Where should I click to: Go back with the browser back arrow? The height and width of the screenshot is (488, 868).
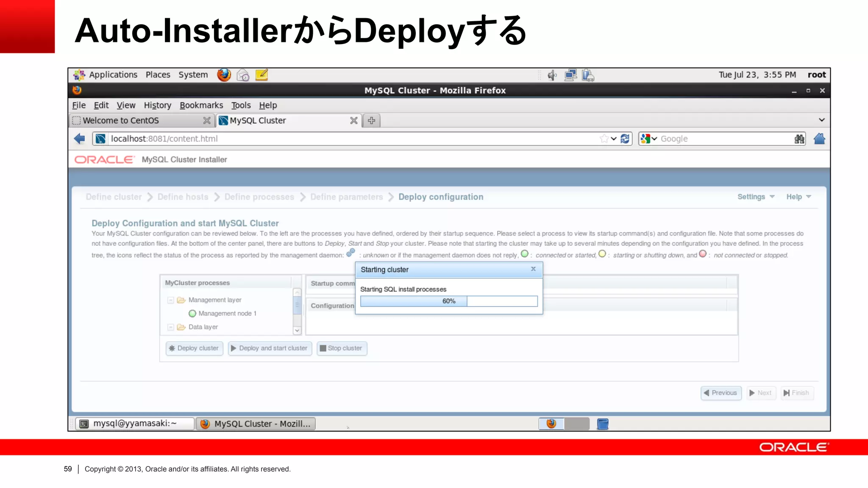point(80,139)
